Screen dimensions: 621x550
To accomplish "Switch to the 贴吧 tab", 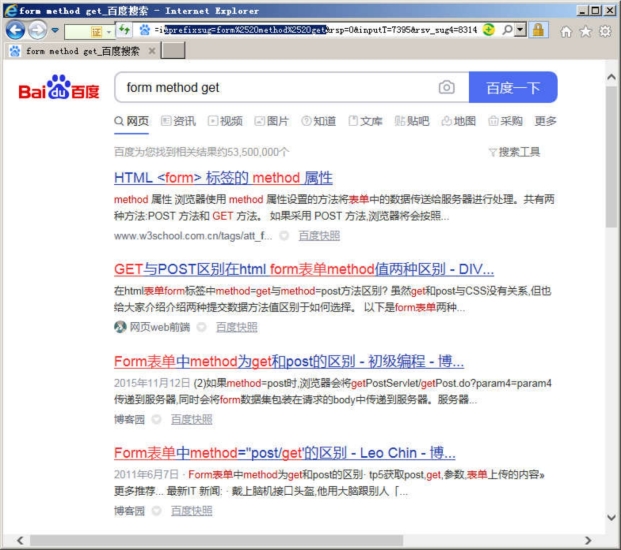I will (x=412, y=121).
